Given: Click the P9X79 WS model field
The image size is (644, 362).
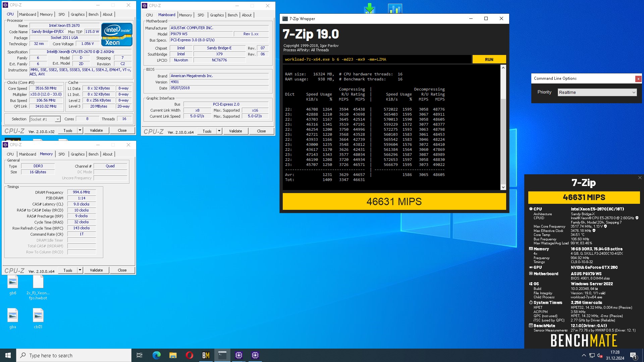Looking at the screenshot, I should (x=201, y=34).
